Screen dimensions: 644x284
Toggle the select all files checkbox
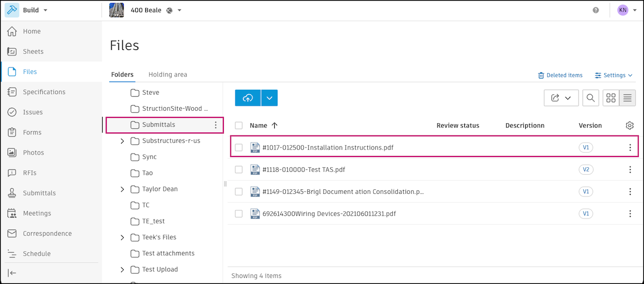[x=239, y=125]
